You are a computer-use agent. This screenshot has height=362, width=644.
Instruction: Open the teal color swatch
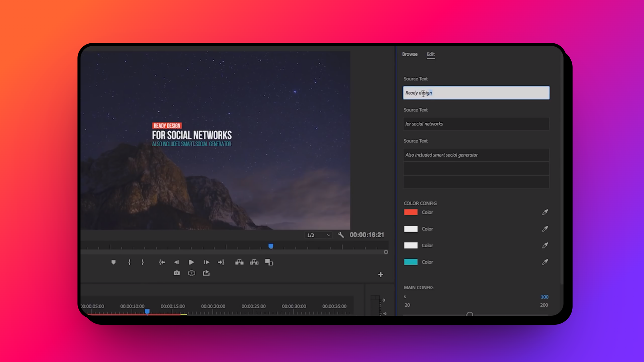pyautogui.click(x=411, y=262)
